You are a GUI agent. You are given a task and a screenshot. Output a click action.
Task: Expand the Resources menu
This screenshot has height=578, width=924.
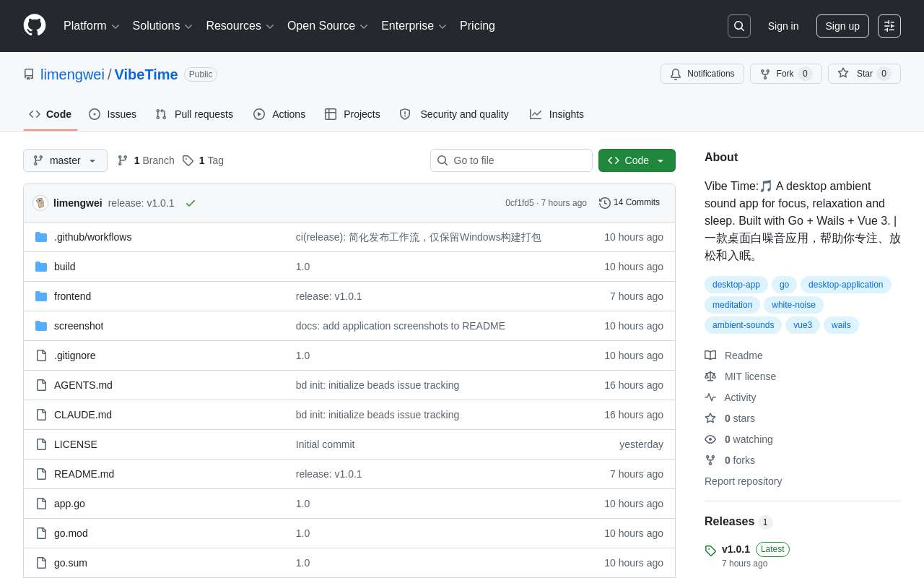(x=240, y=26)
